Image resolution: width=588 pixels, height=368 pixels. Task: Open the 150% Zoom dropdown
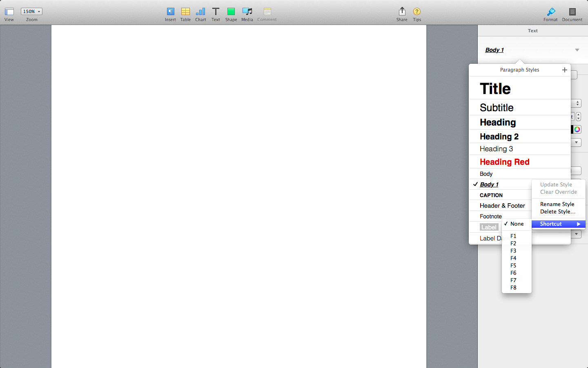point(31,11)
